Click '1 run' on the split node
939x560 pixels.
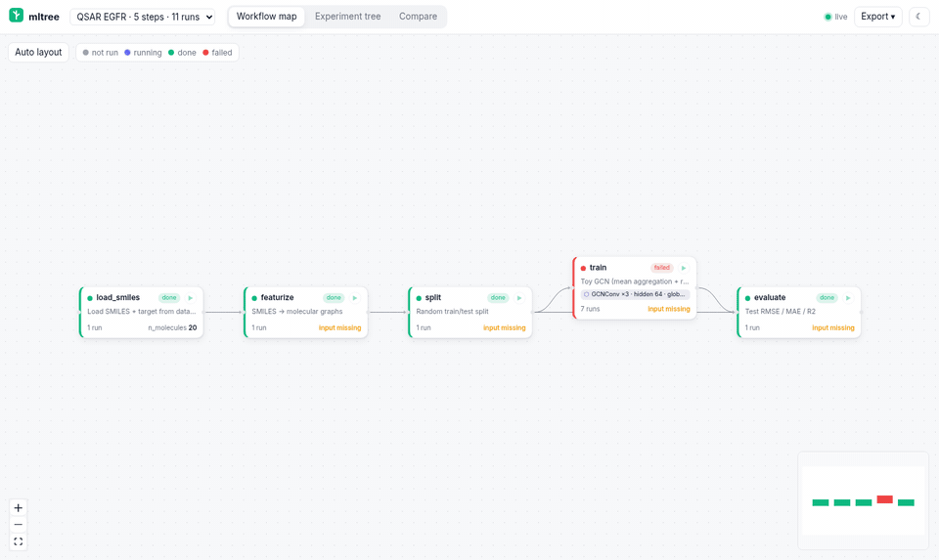point(424,327)
